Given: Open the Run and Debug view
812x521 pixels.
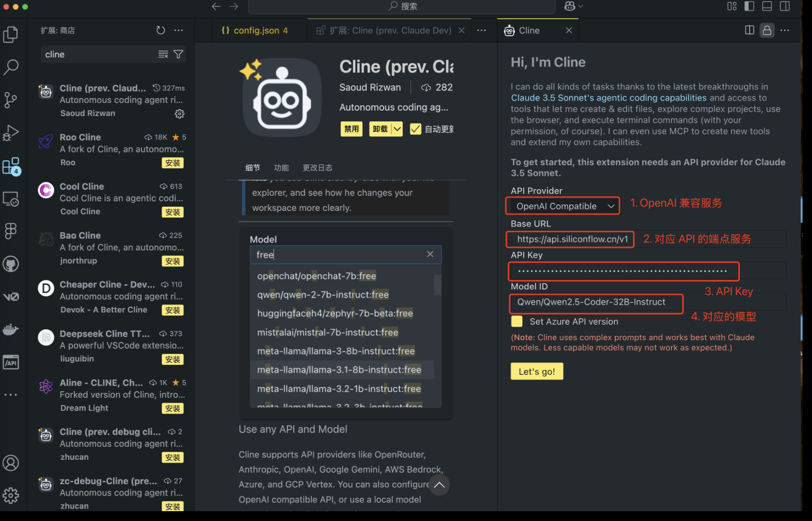Looking at the screenshot, I should point(11,133).
